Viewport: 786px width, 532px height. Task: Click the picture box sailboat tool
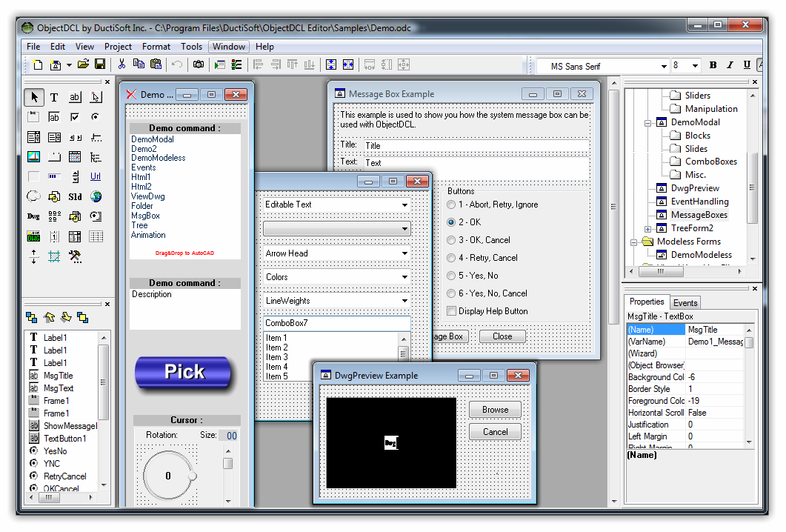point(33,157)
